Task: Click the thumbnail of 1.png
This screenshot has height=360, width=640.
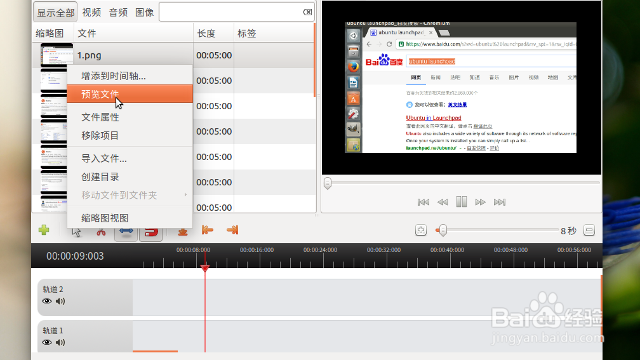Action: click(57, 55)
